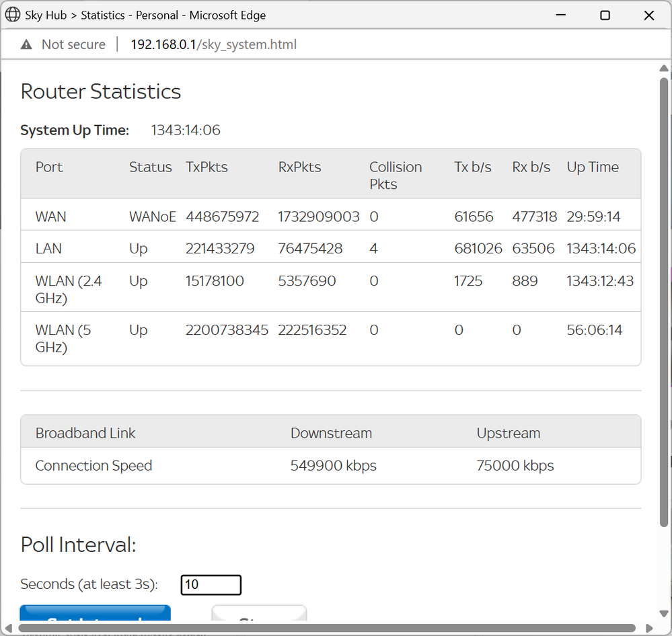The height and width of the screenshot is (636, 672).
Task: Click the Collision Pkts column header
Action: [396, 175]
